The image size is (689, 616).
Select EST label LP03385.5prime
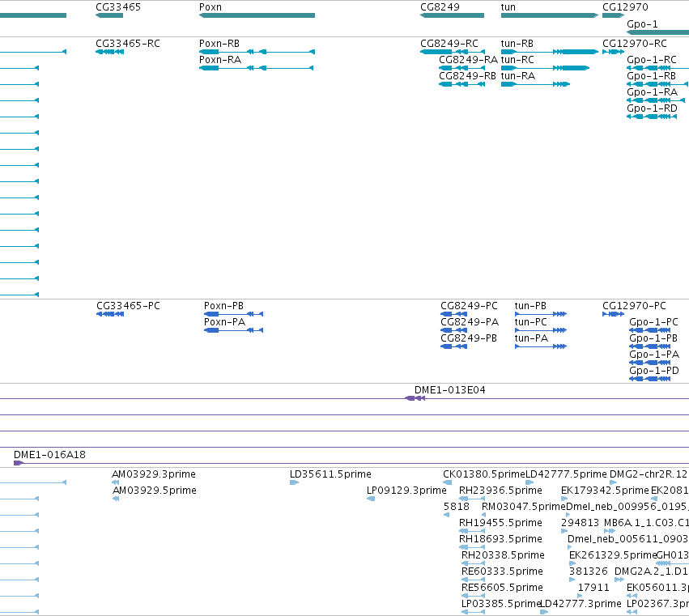coord(501,604)
